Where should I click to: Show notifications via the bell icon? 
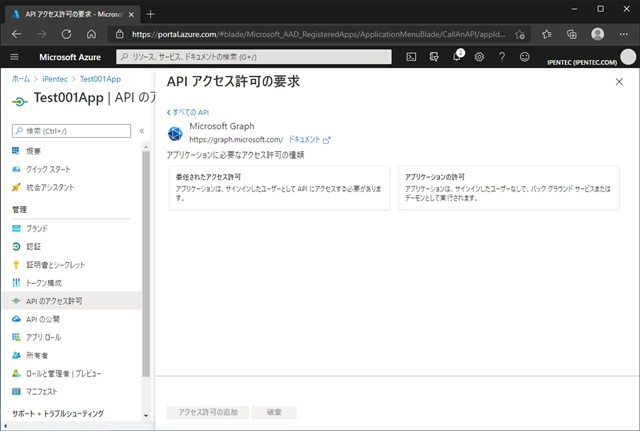(457, 56)
